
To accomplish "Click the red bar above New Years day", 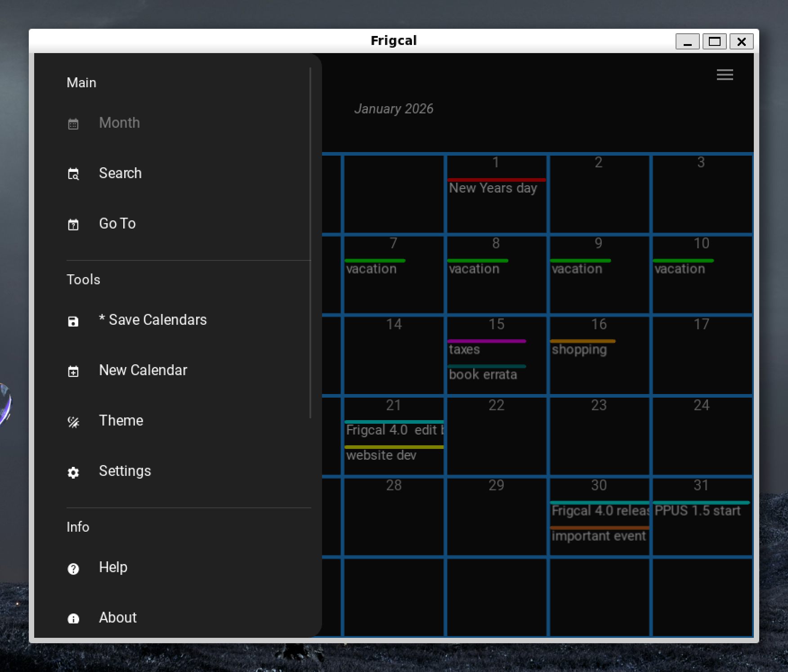I will (x=496, y=179).
